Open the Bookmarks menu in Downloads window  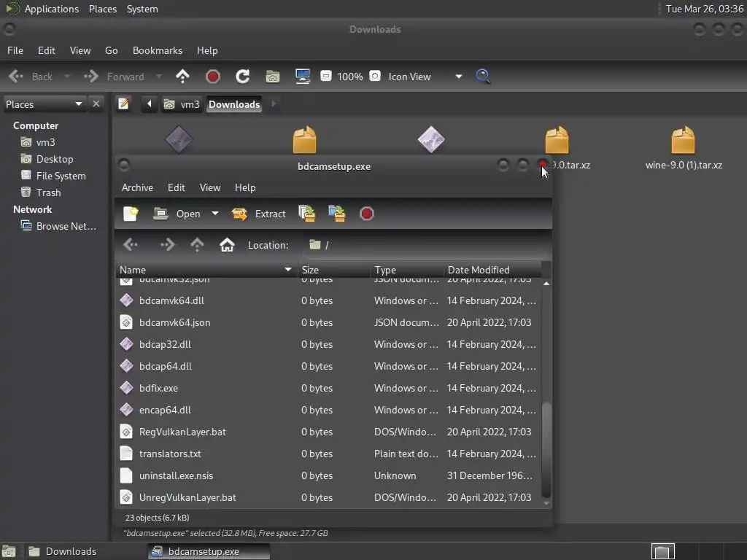point(158,50)
